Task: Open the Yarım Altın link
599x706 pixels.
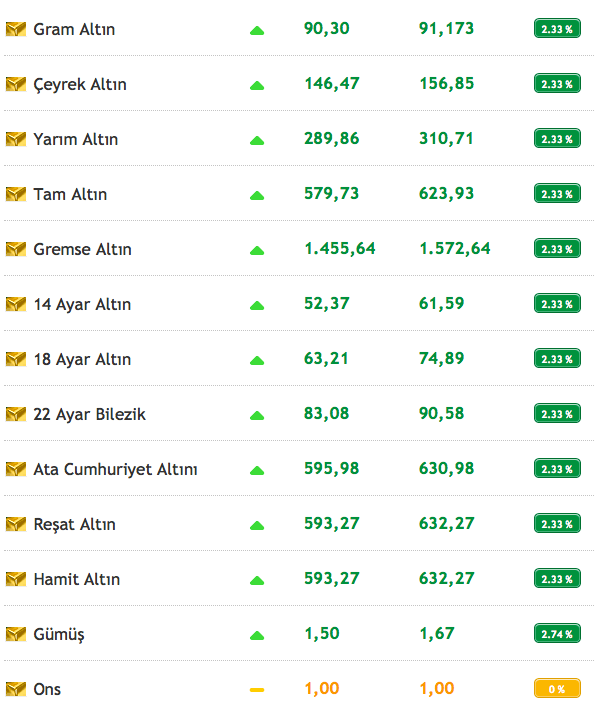Action: [x=76, y=139]
